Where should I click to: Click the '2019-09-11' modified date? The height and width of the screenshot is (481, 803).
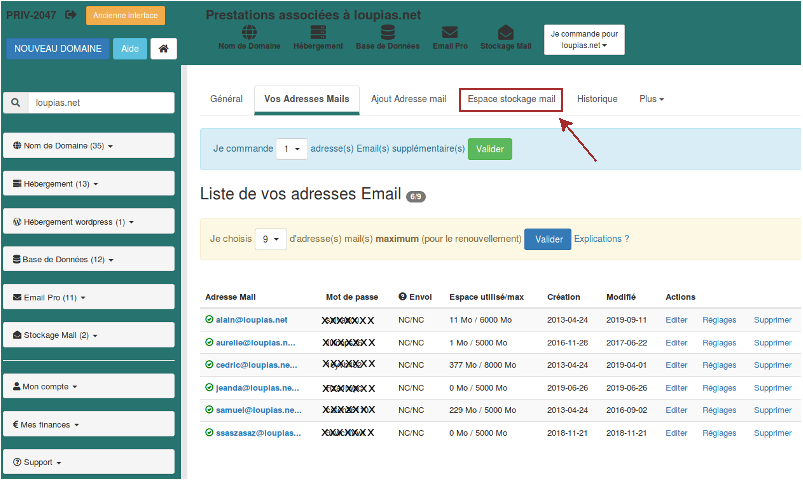click(626, 320)
